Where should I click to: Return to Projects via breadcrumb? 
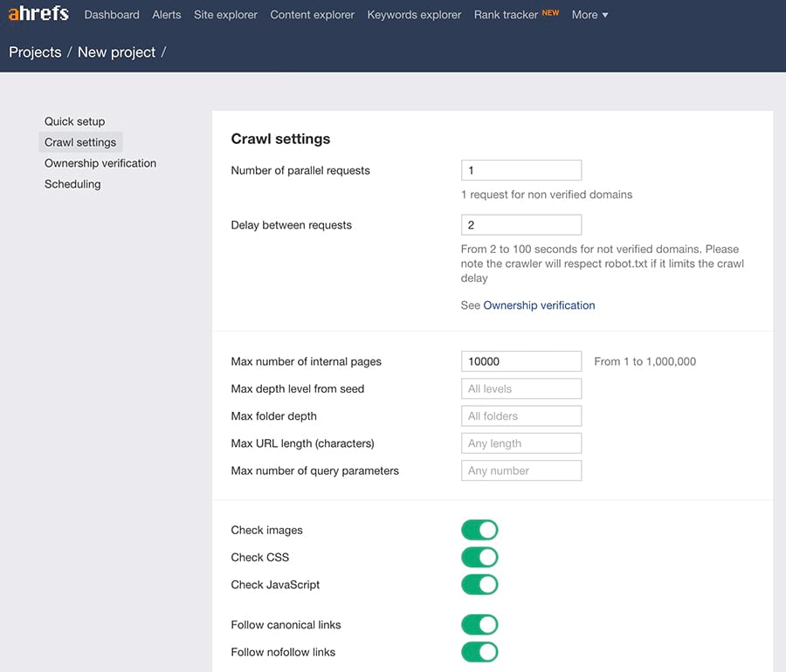35,51
